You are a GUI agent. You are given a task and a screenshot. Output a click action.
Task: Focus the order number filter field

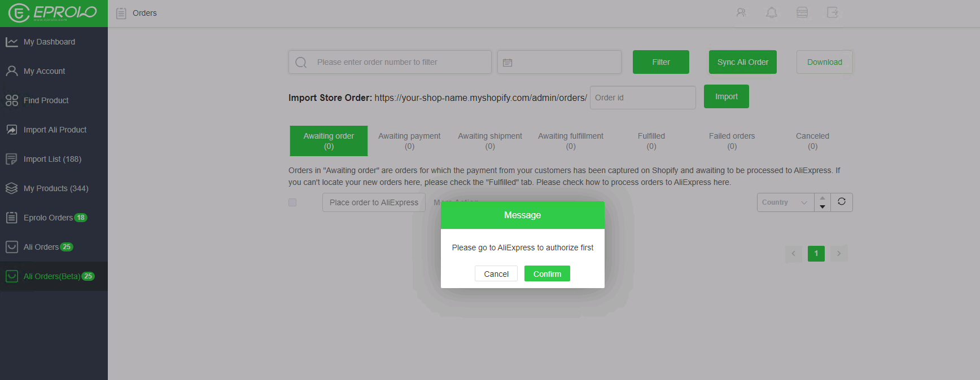click(x=390, y=62)
